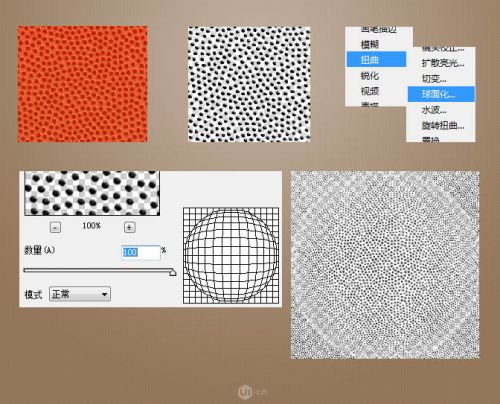This screenshot has height=404, width=500.
Task: Click the orange basketball texture image
Action: click(x=83, y=84)
